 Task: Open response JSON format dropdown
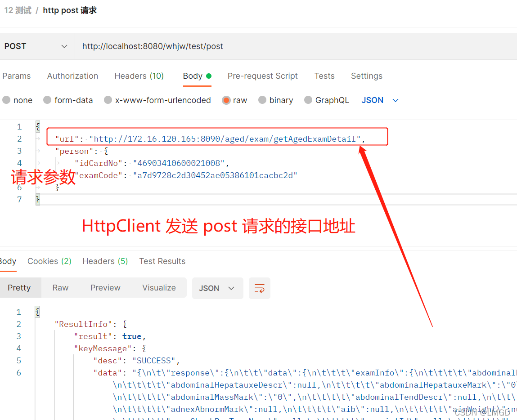(x=218, y=288)
